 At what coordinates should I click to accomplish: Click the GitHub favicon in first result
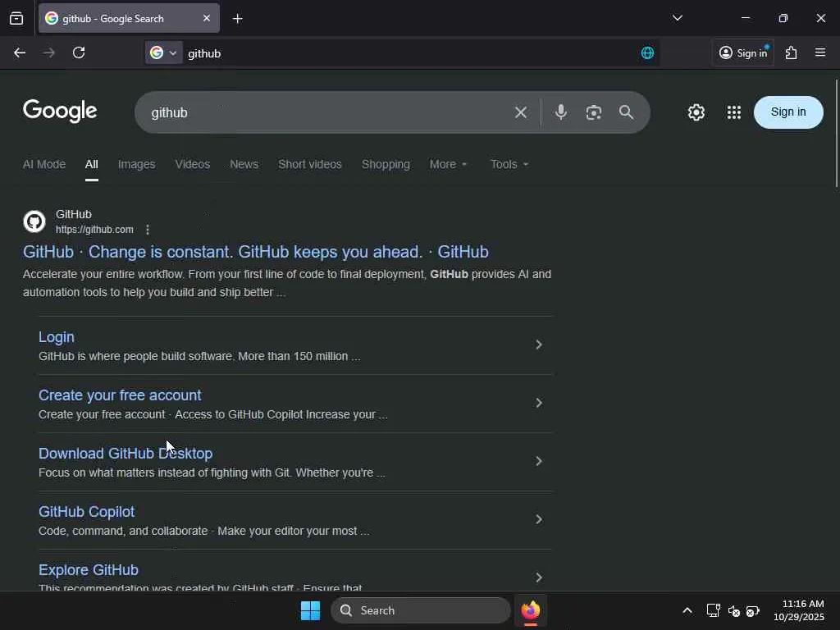pyautogui.click(x=34, y=221)
